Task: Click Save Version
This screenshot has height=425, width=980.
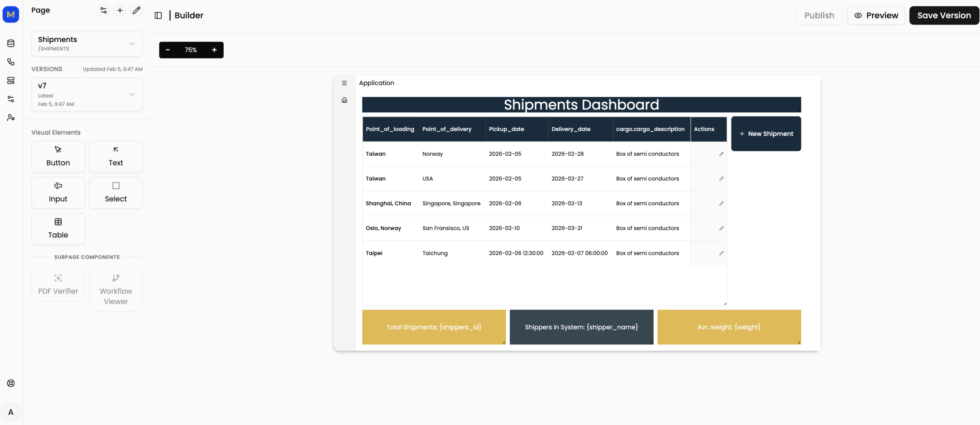Action: (x=944, y=15)
